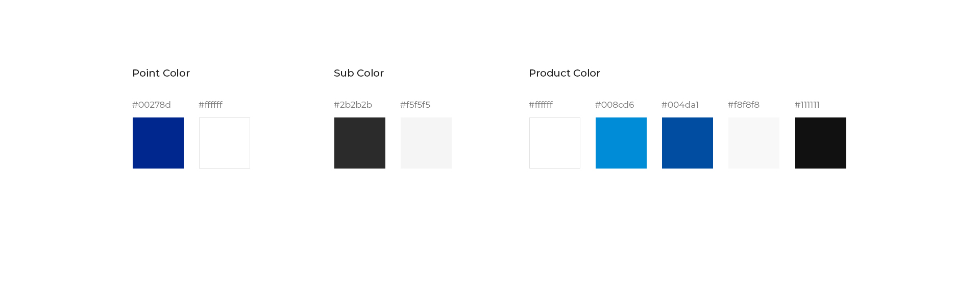Pick the bright blue #008cd6 swatch
The height and width of the screenshot is (286, 980).
[621, 143]
